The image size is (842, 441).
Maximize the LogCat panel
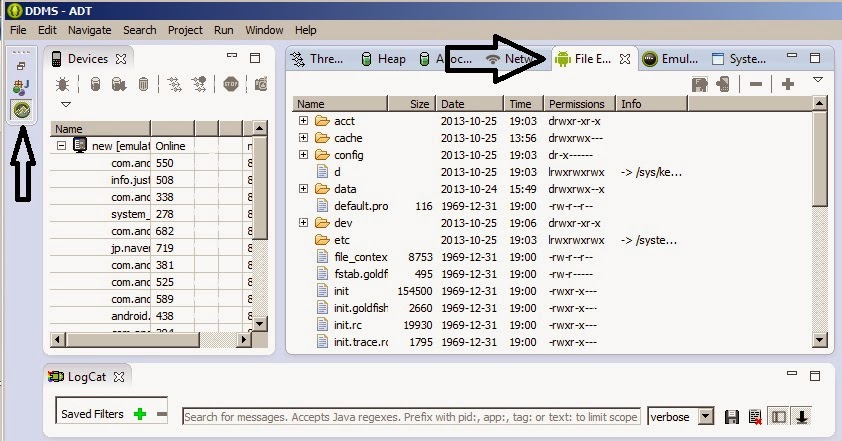(815, 376)
